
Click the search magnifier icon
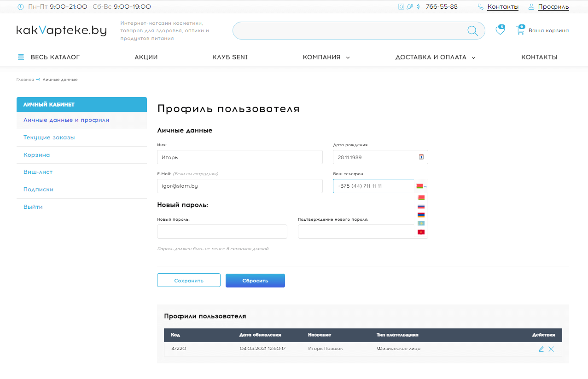click(472, 31)
